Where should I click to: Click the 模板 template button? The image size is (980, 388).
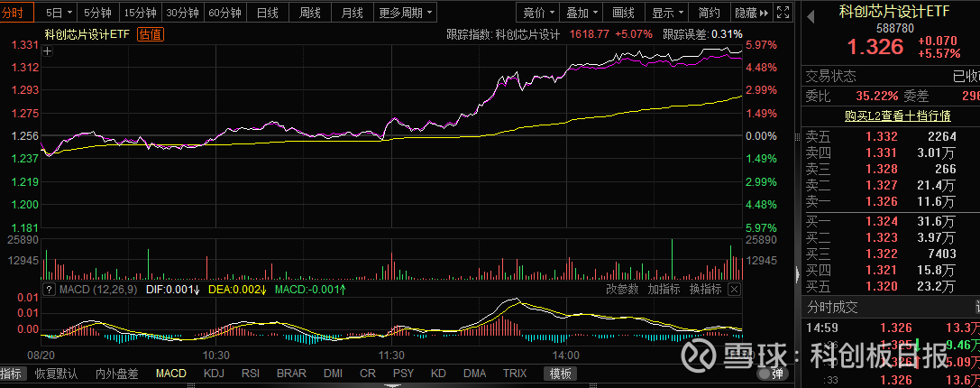pyautogui.click(x=560, y=374)
